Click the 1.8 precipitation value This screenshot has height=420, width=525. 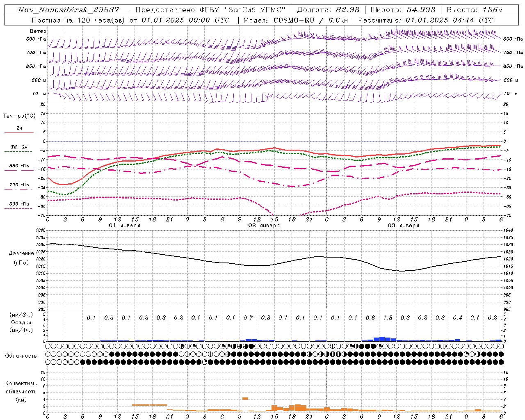[388, 318]
